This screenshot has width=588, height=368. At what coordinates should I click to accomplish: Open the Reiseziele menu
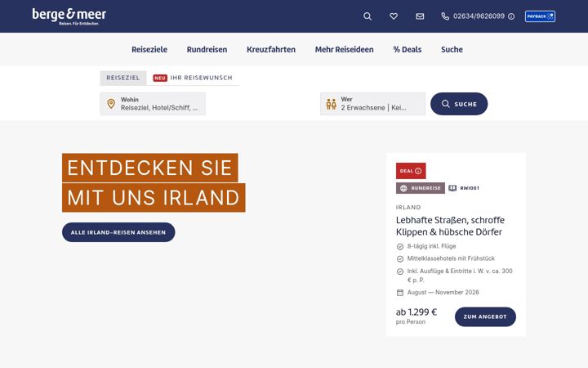click(149, 50)
